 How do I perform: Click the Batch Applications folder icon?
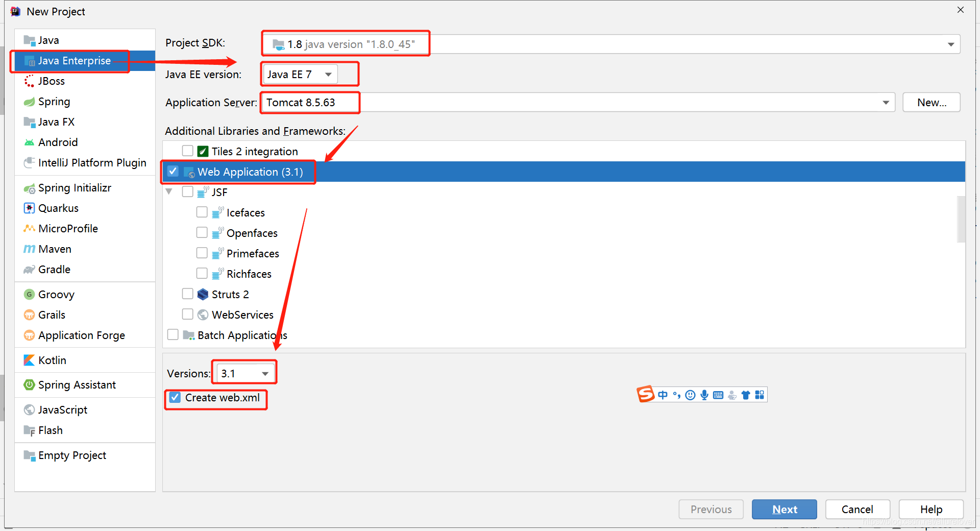[189, 335]
